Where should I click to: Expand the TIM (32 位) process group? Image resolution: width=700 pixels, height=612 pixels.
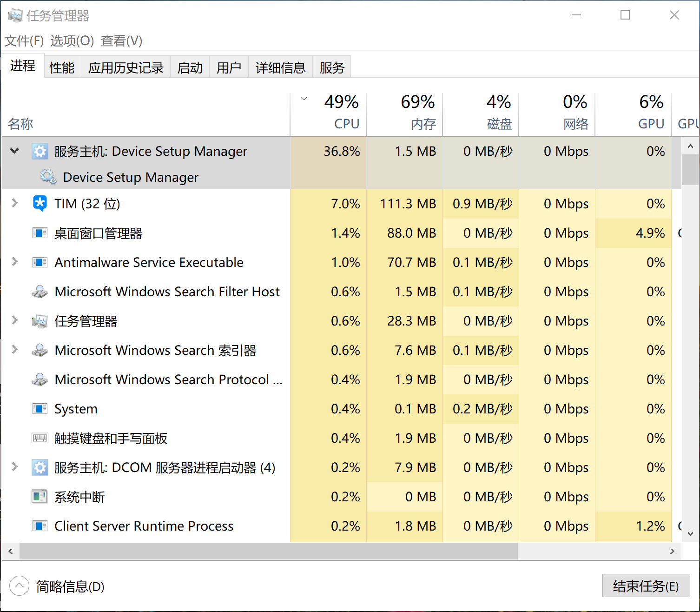15,203
